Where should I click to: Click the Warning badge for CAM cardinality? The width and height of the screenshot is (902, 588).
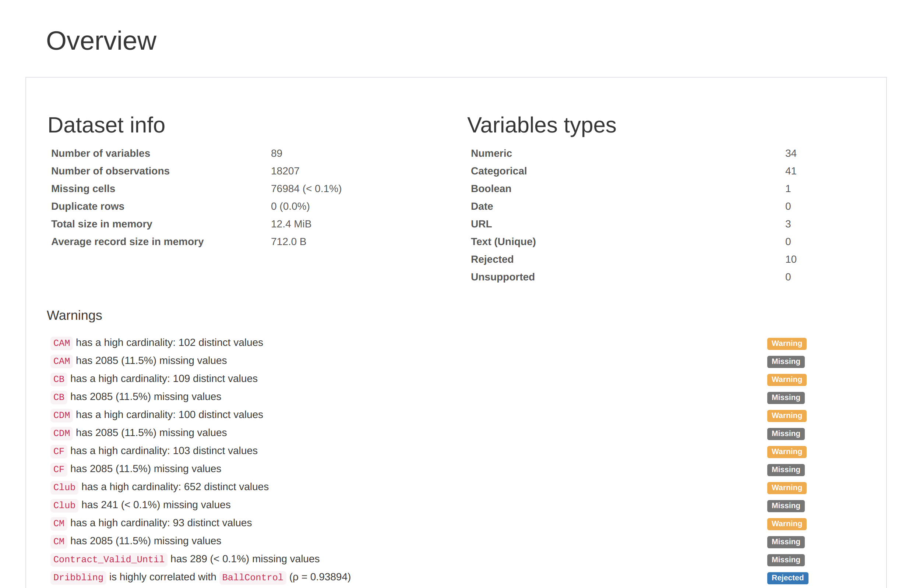pos(786,343)
